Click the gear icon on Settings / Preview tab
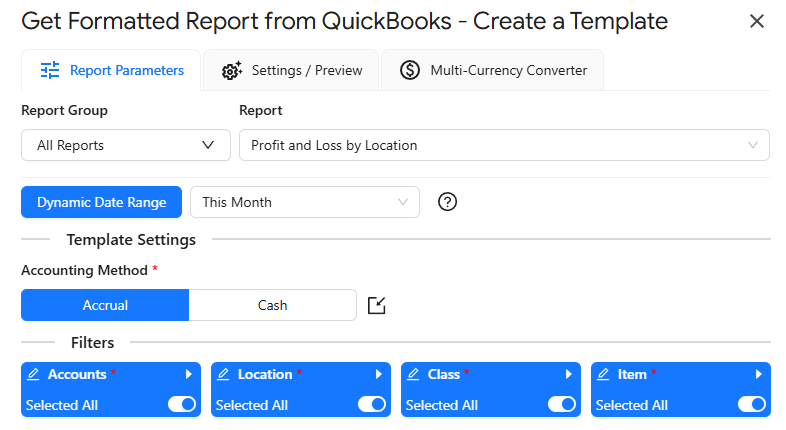The height and width of the screenshot is (430, 786). (x=232, y=71)
